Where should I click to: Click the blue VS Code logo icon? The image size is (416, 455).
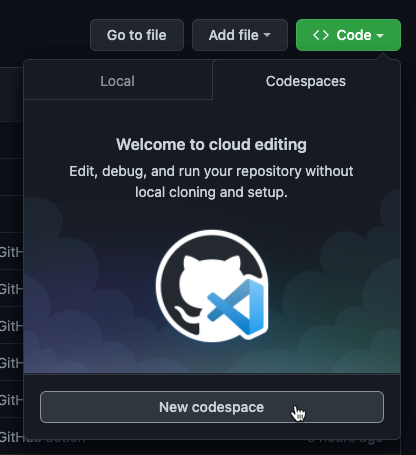[237, 306]
